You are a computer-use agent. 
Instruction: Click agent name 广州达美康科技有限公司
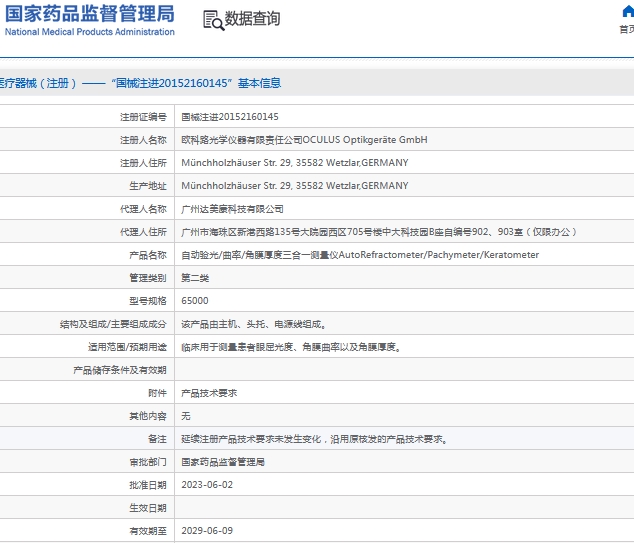pos(232,209)
